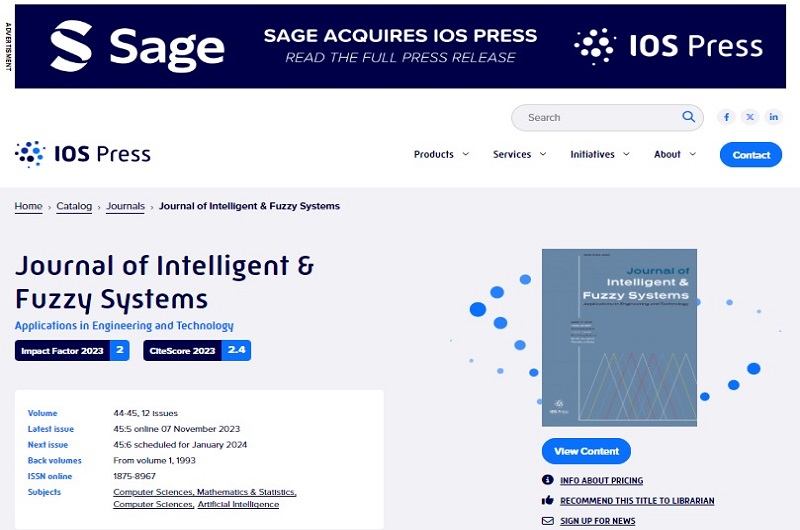Click the envelope icon for news signup
Screen dimensions: 800x530
click(x=547, y=521)
